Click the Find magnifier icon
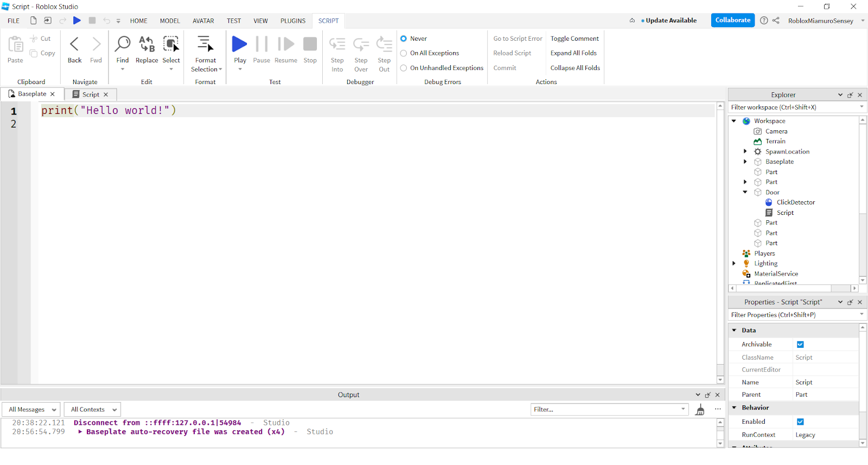Image resolution: width=868 pixels, height=465 pixels. tap(123, 44)
